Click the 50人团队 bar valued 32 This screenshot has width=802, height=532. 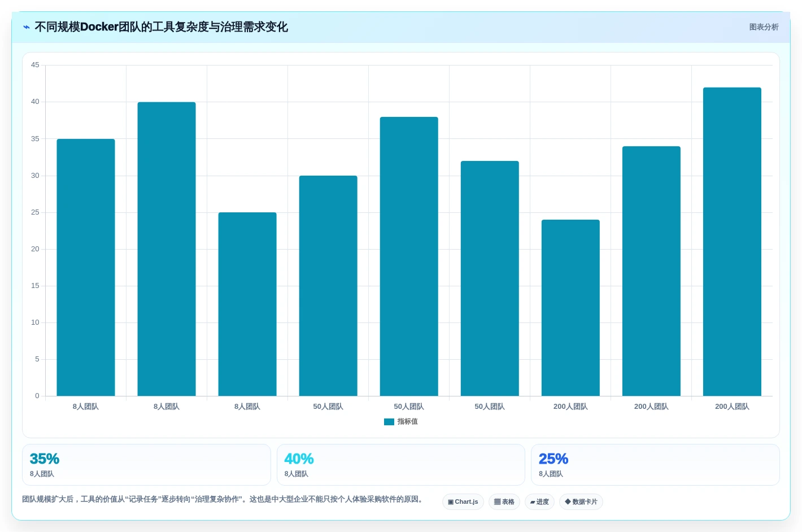[x=490, y=278]
